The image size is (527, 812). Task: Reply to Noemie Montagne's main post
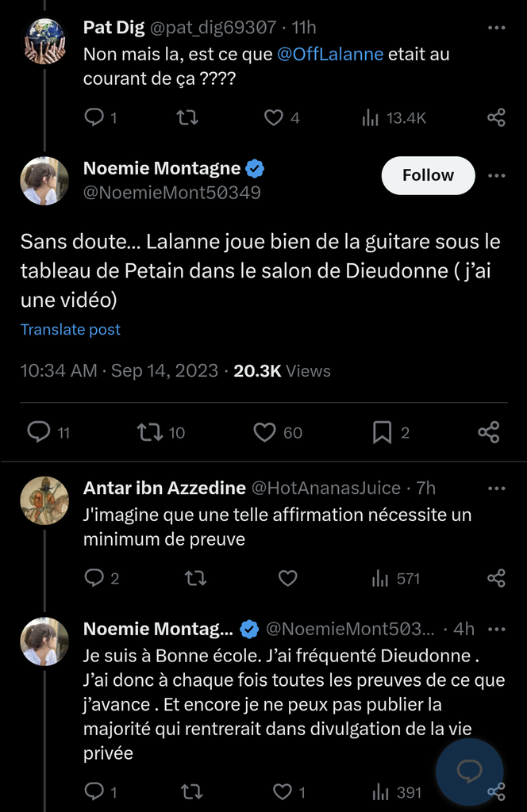click(39, 431)
